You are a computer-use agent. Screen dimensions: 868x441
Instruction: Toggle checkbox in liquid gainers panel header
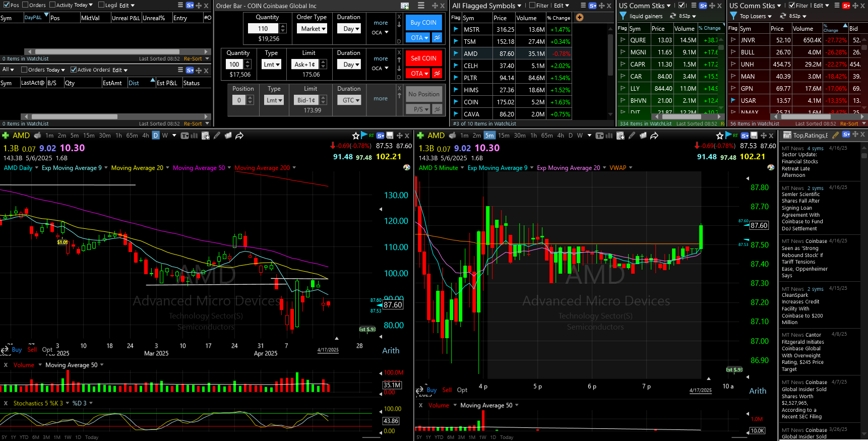[x=682, y=6]
